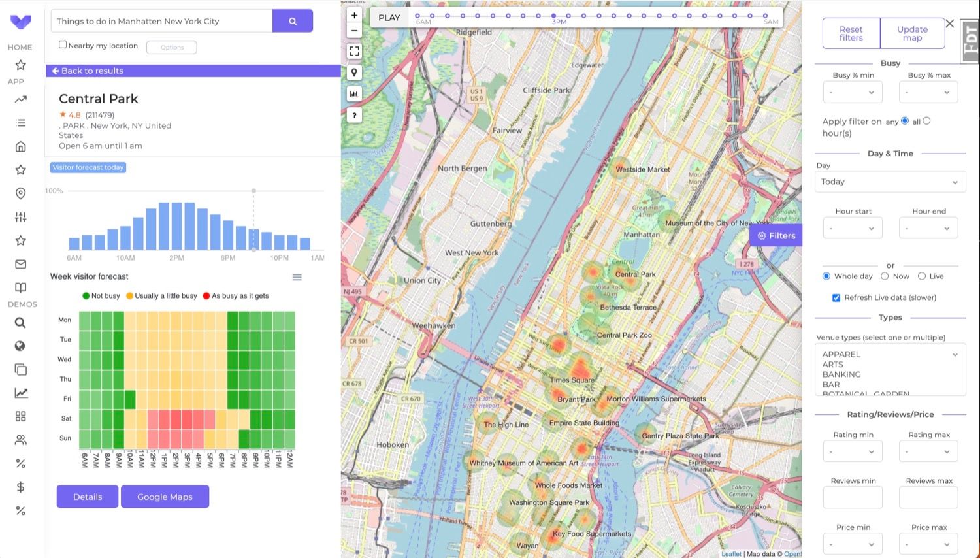
Task: Click the map marker control button
Action: point(354,73)
